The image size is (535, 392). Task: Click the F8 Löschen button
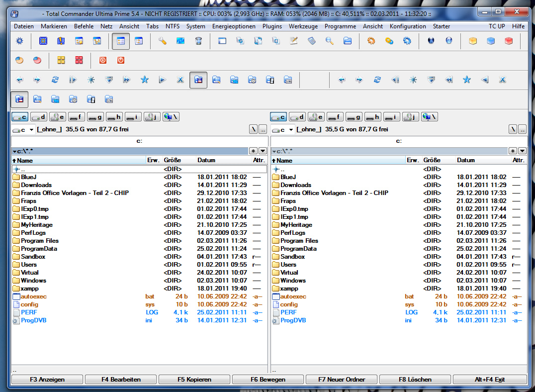click(415, 380)
